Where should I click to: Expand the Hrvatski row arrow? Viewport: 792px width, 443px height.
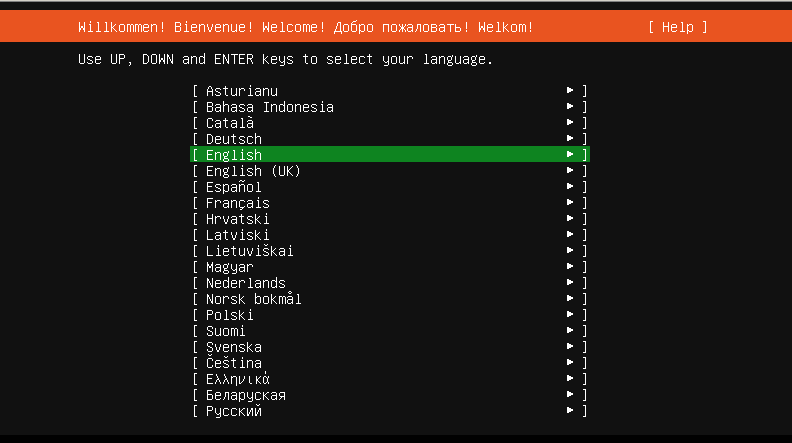[570, 219]
